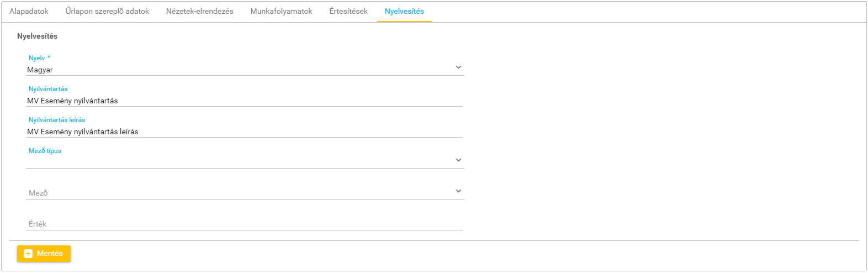Select the Munkafolyamatok tab

[x=281, y=11]
